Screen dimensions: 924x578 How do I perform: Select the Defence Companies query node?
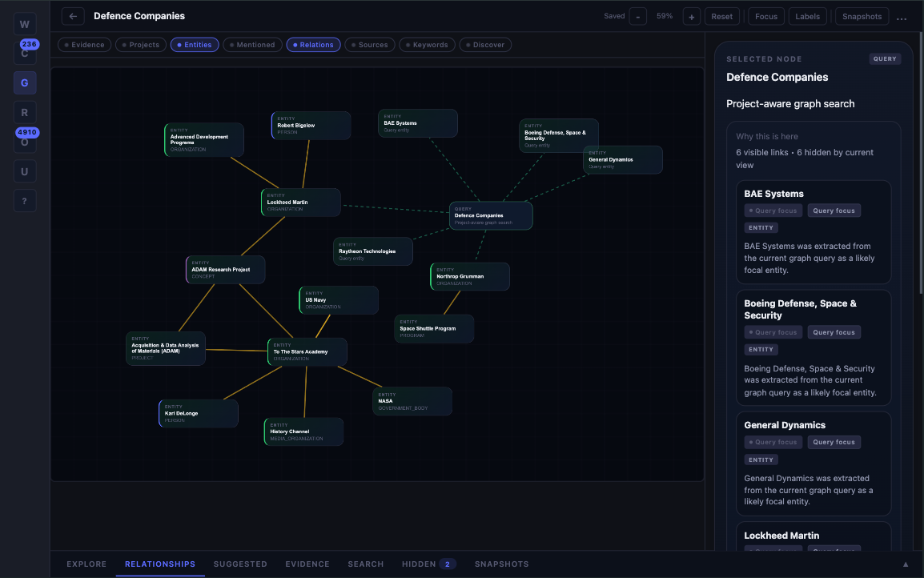coord(491,215)
